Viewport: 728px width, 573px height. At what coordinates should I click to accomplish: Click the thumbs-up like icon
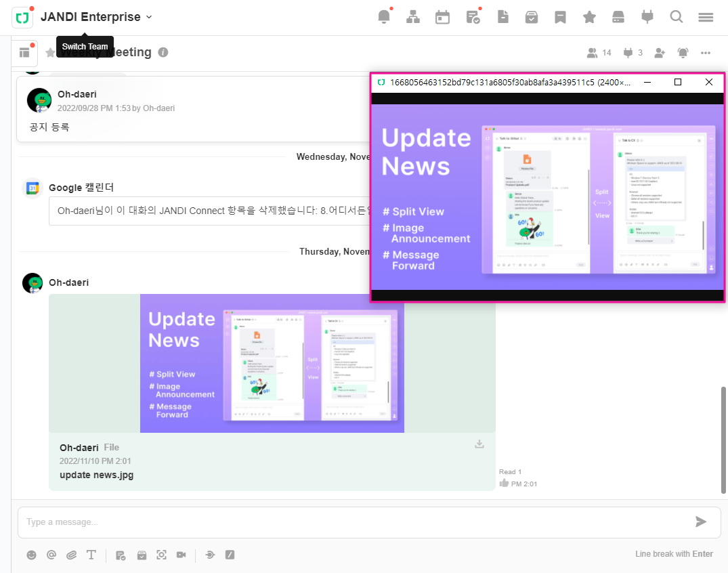505,483
